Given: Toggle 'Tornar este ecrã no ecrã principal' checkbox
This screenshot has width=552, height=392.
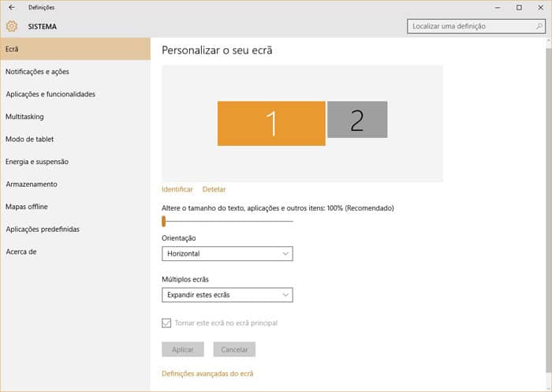Looking at the screenshot, I should [x=166, y=323].
